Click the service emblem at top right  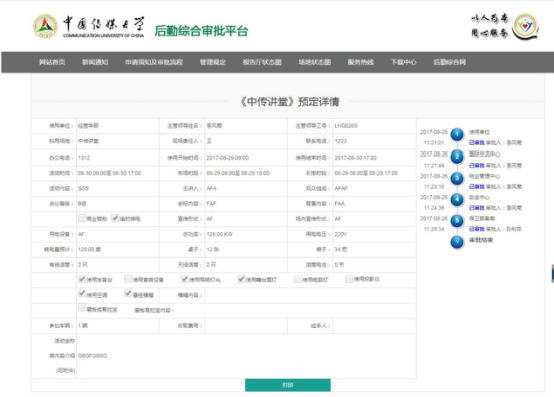(x=525, y=26)
